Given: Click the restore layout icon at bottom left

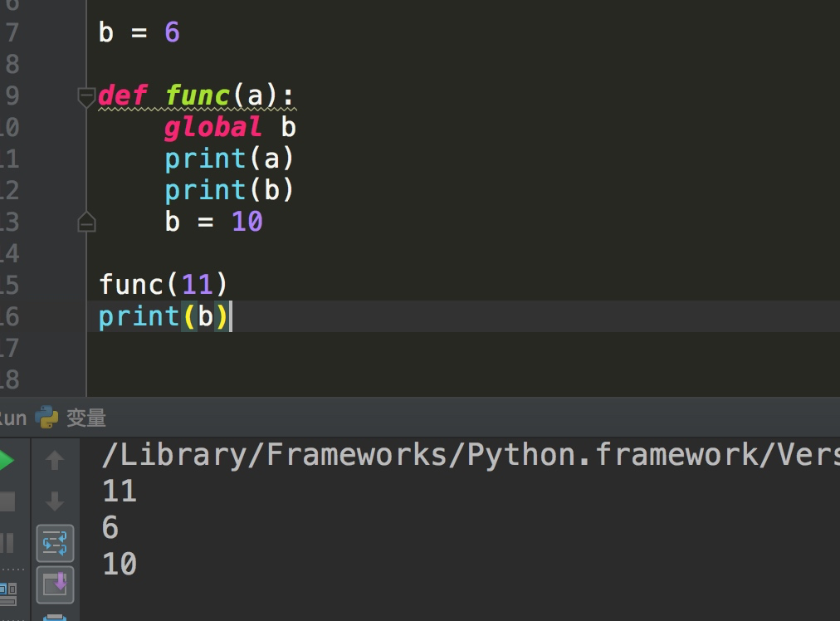Looking at the screenshot, I should (8, 594).
